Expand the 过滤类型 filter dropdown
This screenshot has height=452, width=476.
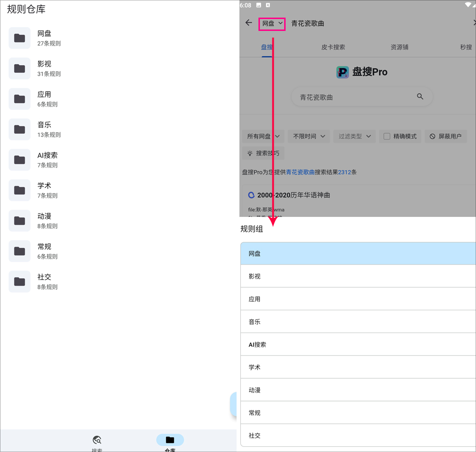[x=355, y=137]
